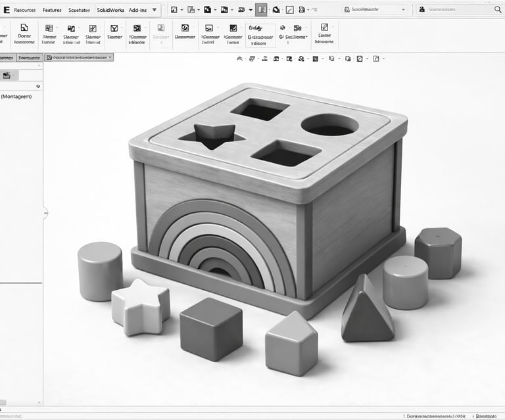Click the document icon before the top combo box
The image size is (505, 420).
(301, 10)
